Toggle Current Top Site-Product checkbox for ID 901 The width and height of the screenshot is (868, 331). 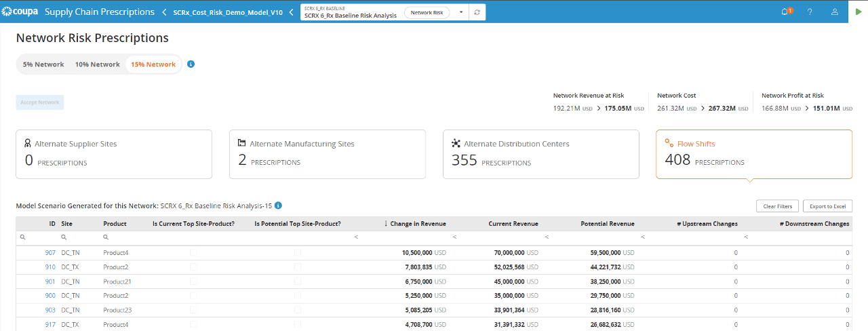click(194, 281)
